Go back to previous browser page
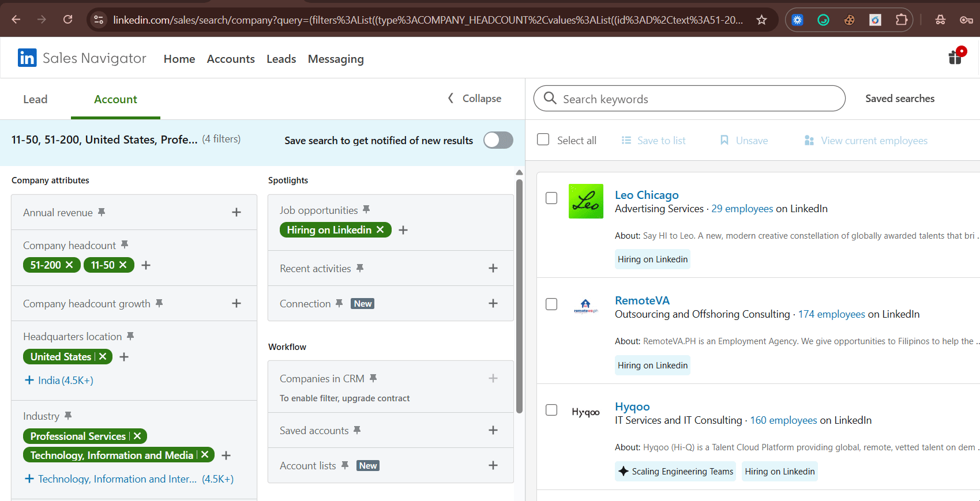The height and width of the screenshot is (501, 980). (x=16, y=20)
